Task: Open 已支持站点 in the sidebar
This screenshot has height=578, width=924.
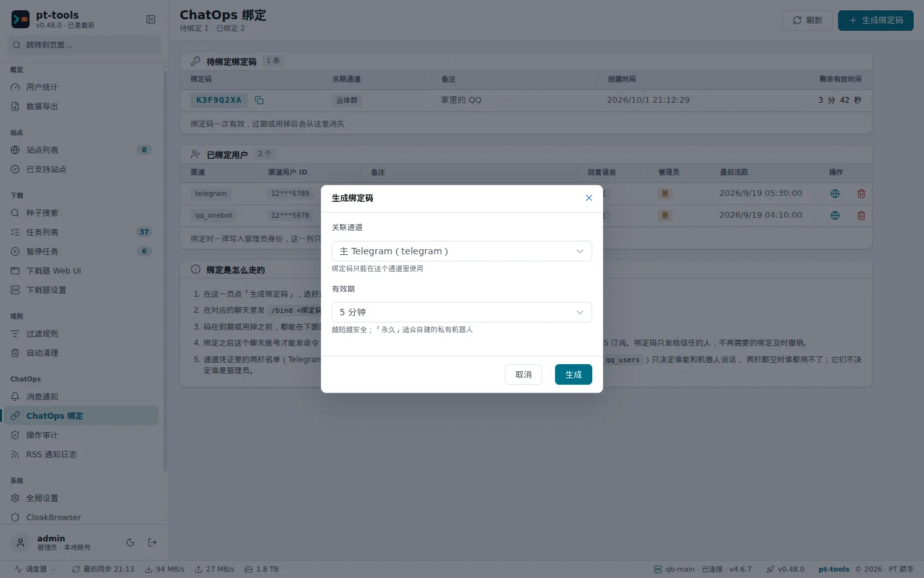Action: tap(81, 170)
